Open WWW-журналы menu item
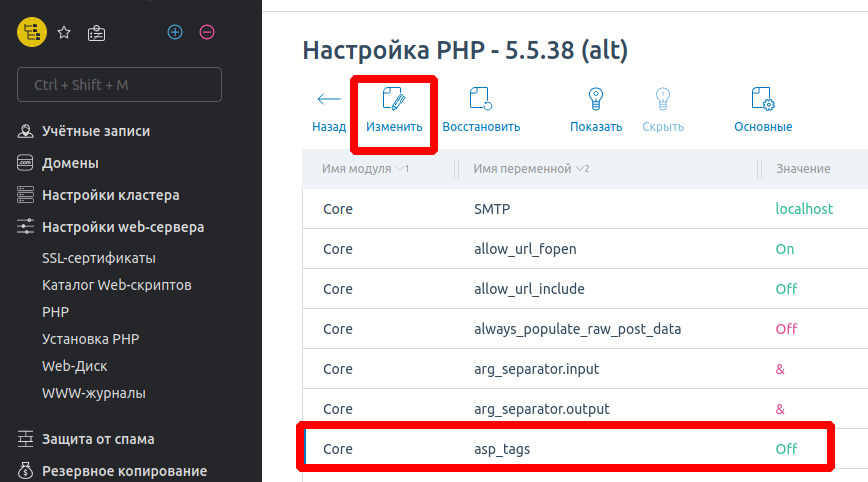This screenshot has height=482, width=868. pos(94,393)
